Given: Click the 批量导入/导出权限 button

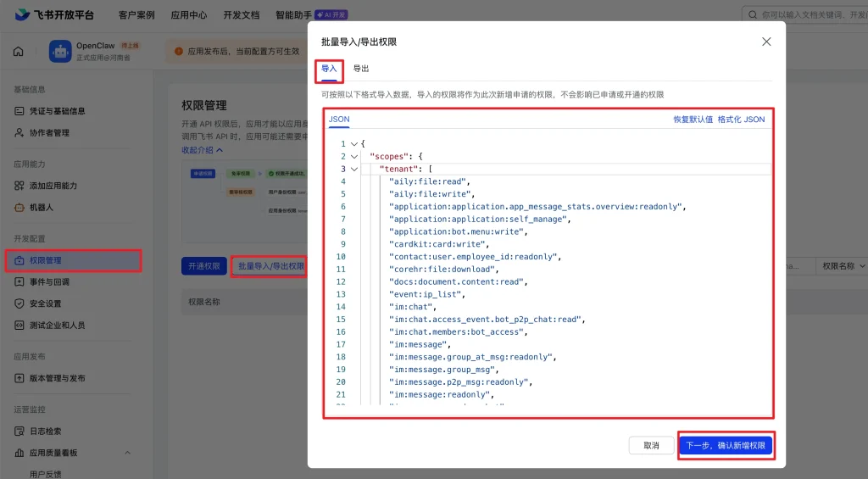Looking at the screenshot, I should pos(270,266).
